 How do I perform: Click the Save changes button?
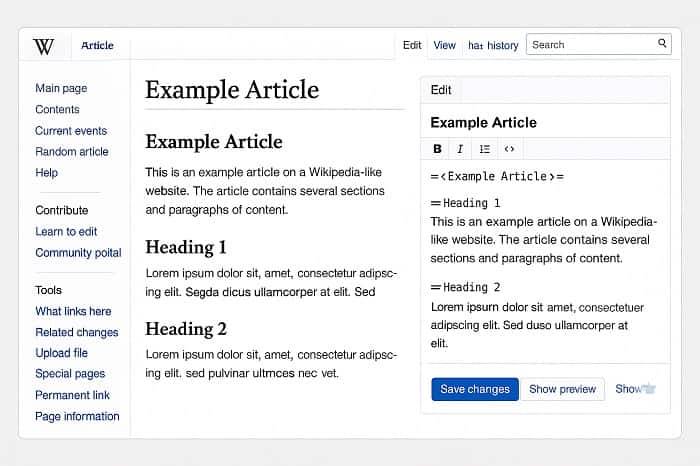point(475,389)
